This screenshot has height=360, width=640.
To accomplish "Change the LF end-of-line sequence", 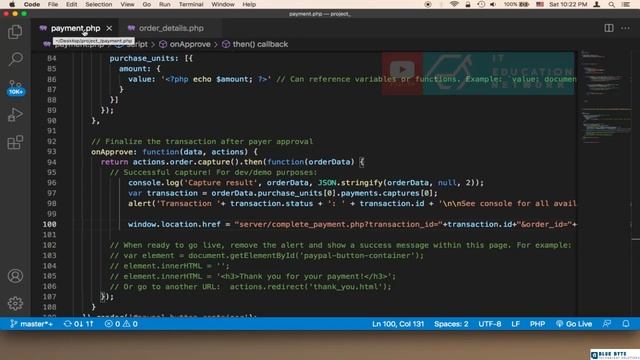I will click(x=515, y=324).
